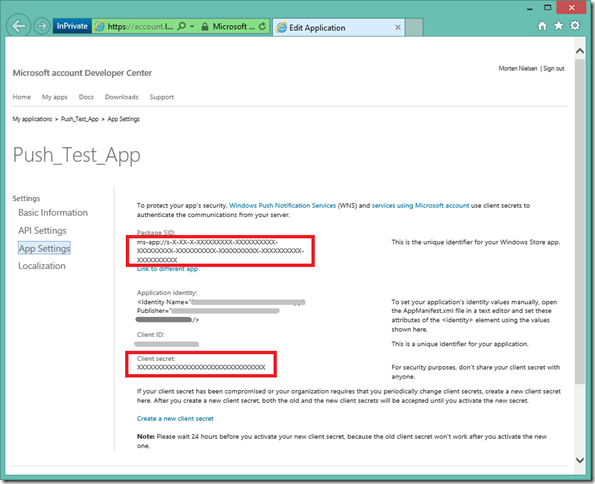Open the Docs navigation item
595x484 pixels.
tap(86, 97)
